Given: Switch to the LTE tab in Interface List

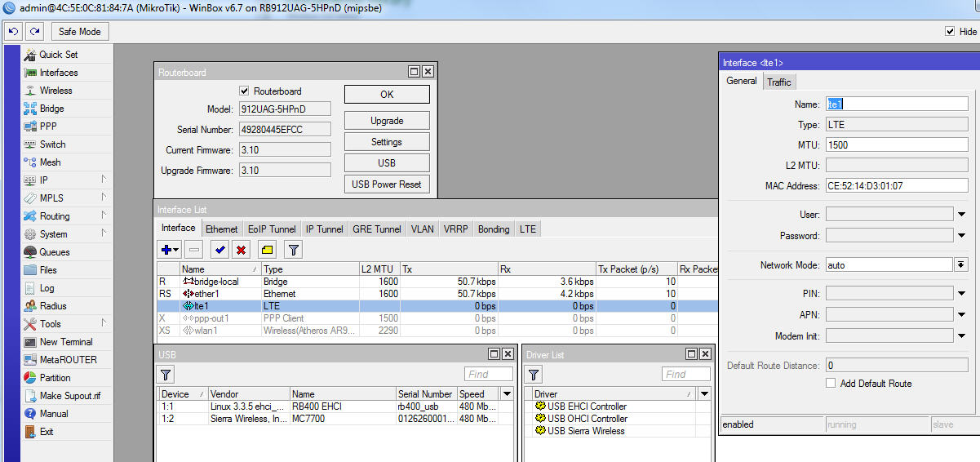Looking at the screenshot, I should (528, 229).
